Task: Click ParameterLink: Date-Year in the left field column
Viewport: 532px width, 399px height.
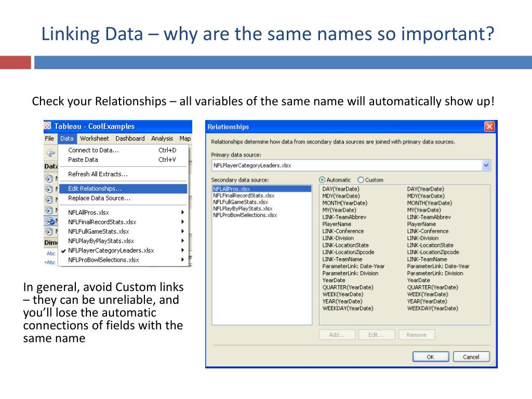Action: tap(353, 267)
